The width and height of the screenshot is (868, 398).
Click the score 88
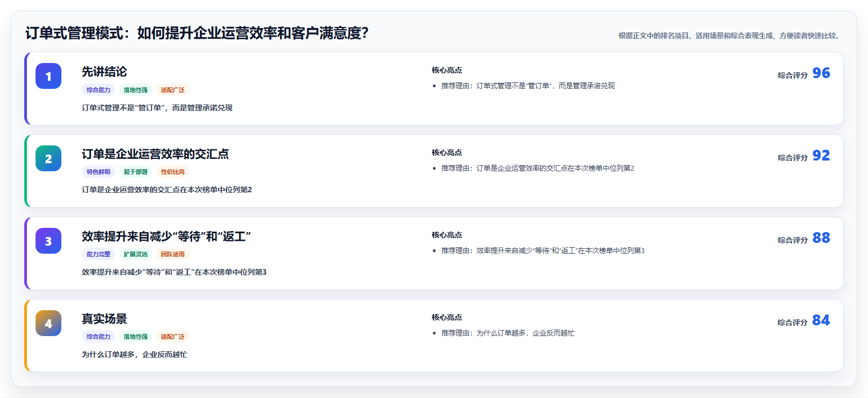pyautogui.click(x=821, y=238)
